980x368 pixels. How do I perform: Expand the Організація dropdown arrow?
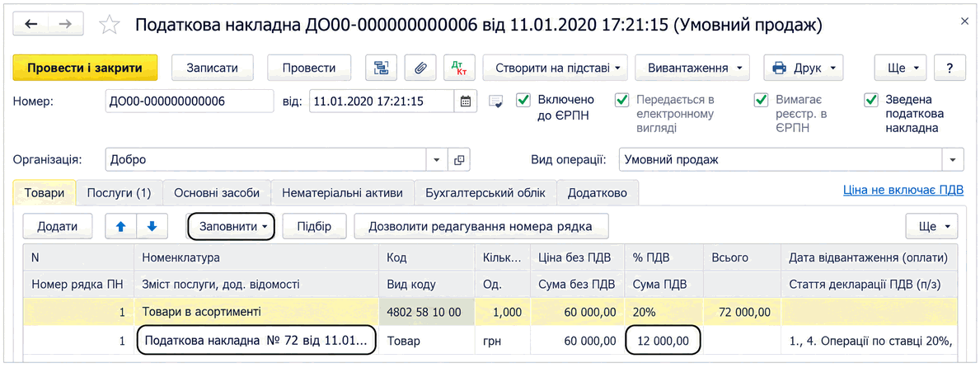tap(437, 159)
